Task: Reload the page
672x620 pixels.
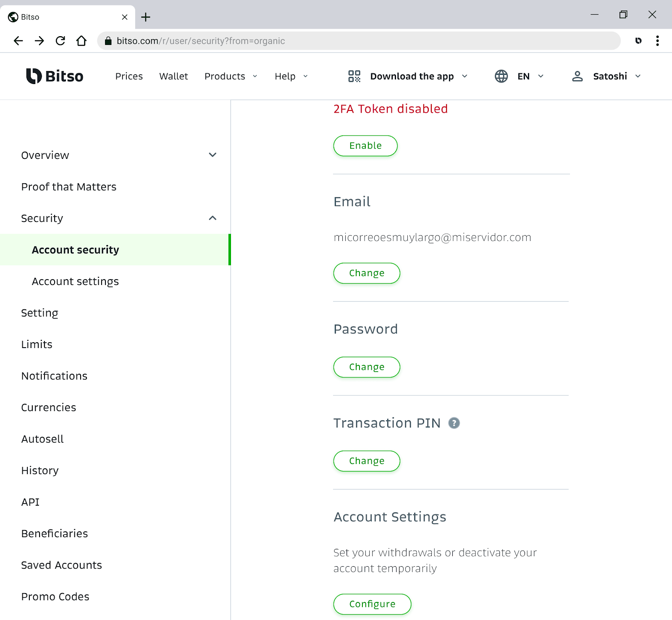Action: (60, 41)
